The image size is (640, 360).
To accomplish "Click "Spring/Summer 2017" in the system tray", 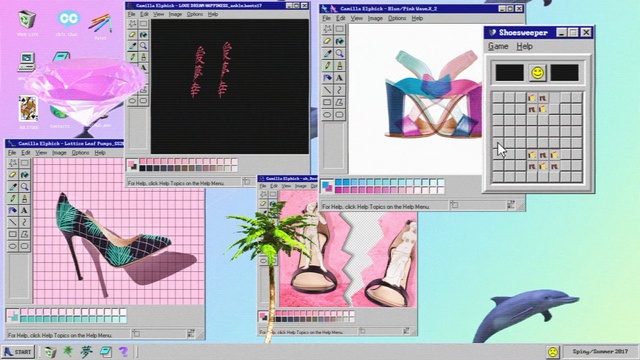I will 600,351.
